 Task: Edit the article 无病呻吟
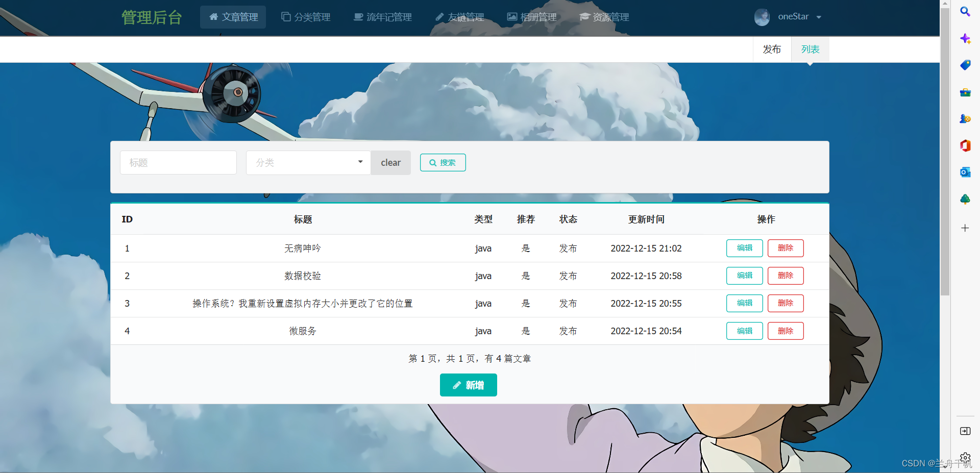744,248
